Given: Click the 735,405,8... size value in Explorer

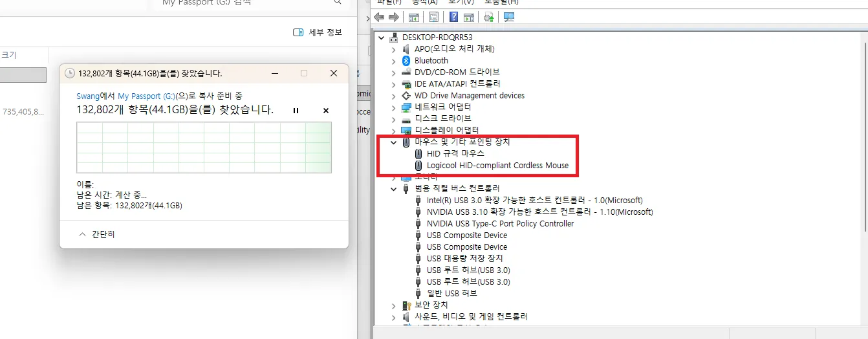Looking at the screenshot, I should pos(23,112).
